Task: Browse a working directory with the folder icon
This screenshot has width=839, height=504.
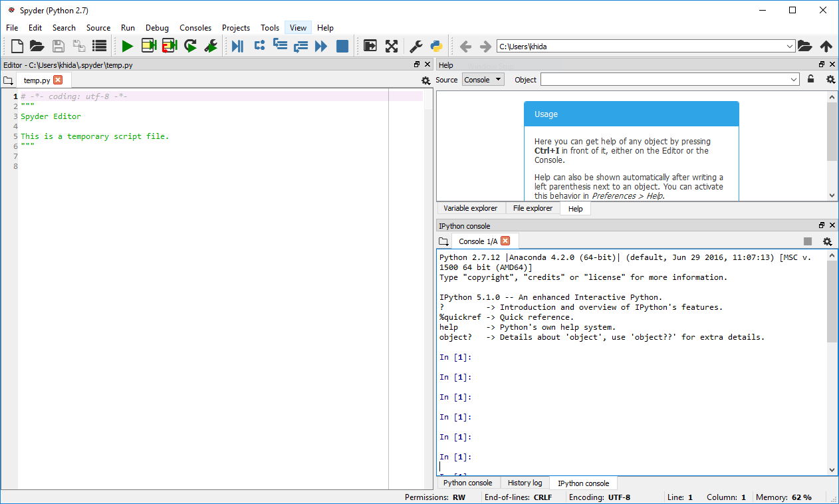Action: [805, 46]
